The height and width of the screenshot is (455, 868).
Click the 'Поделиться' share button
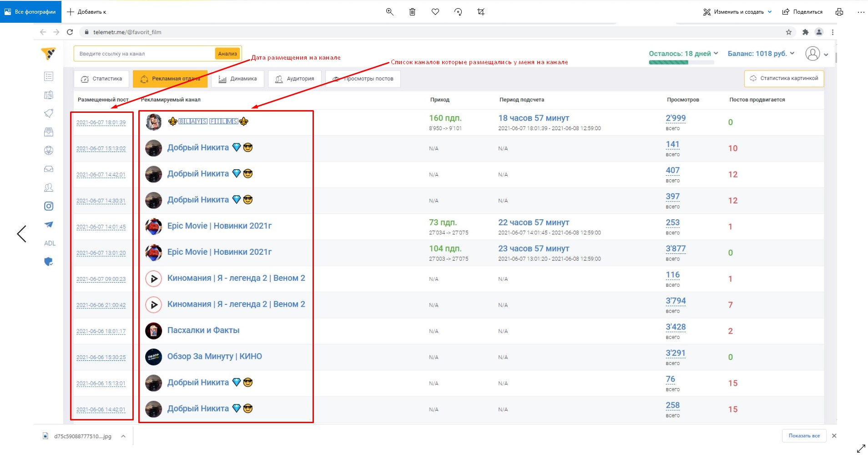click(x=802, y=12)
